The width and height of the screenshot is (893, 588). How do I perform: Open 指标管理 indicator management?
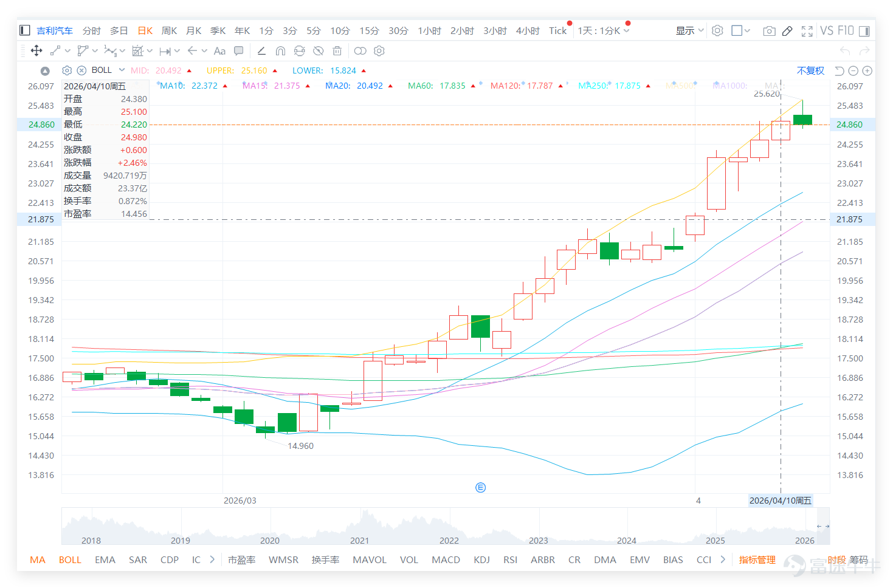(757, 559)
